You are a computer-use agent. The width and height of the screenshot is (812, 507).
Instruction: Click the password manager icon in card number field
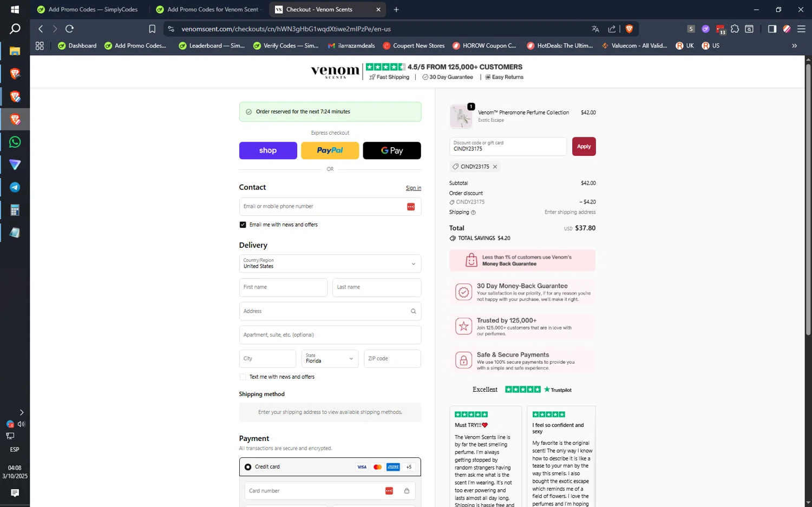[389, 491]
